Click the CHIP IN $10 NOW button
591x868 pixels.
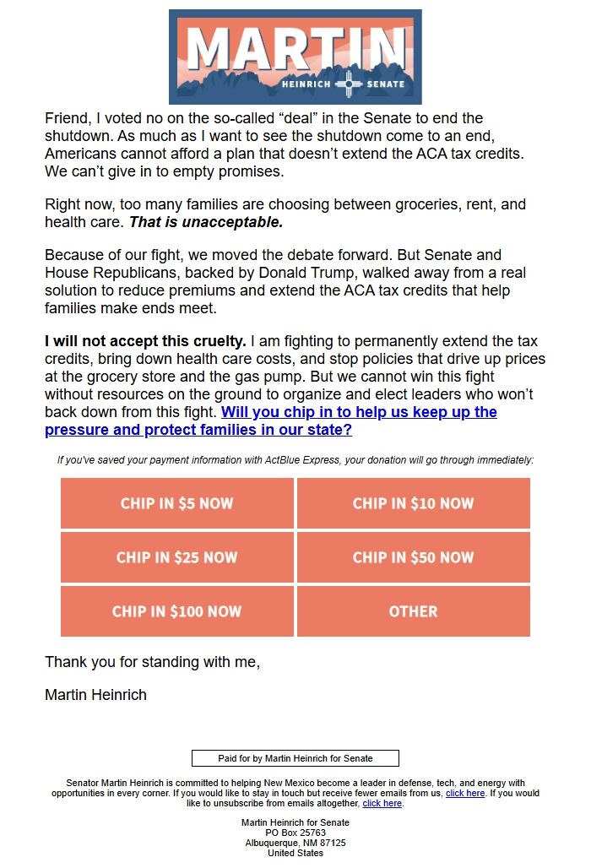pos(413,503)
